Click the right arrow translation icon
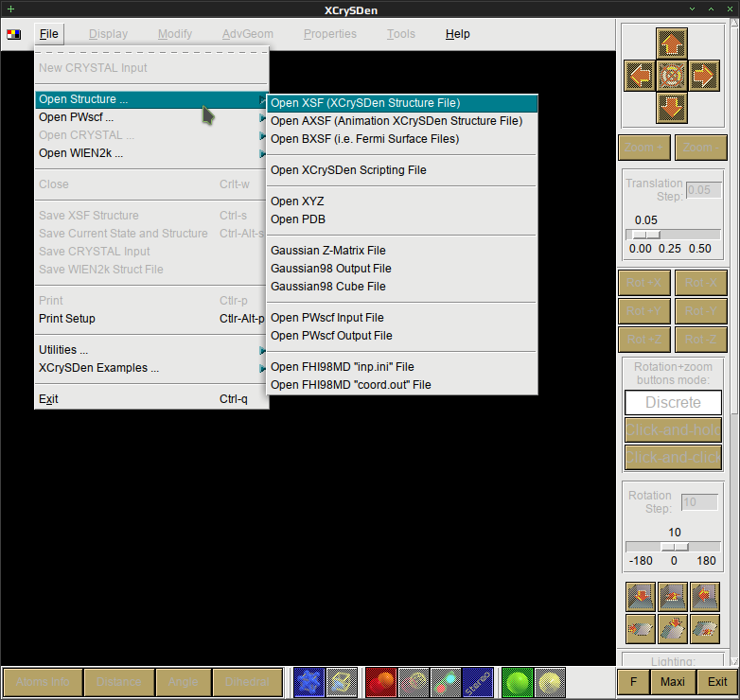The image size is (740, 700). 704,76
